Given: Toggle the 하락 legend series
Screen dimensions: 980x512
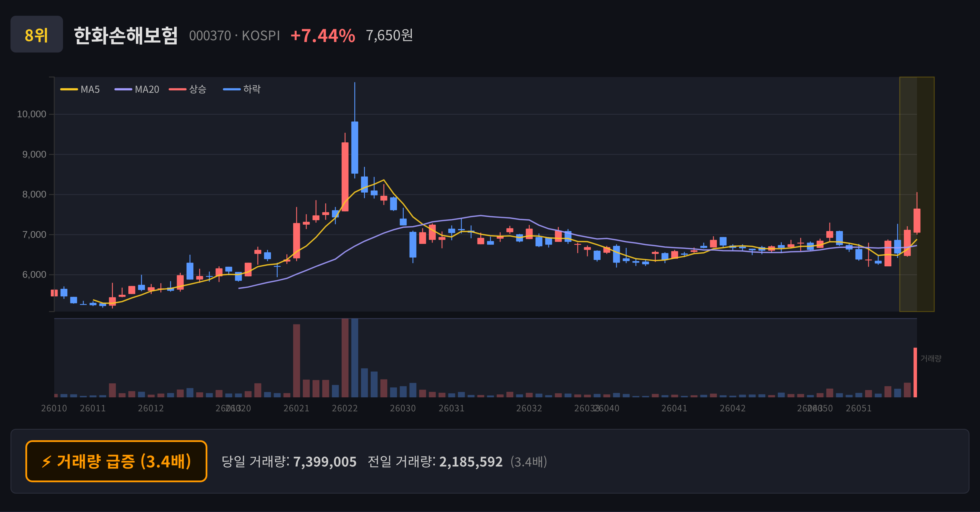Looking at the screenshot, I should click(x=242, y=89).
